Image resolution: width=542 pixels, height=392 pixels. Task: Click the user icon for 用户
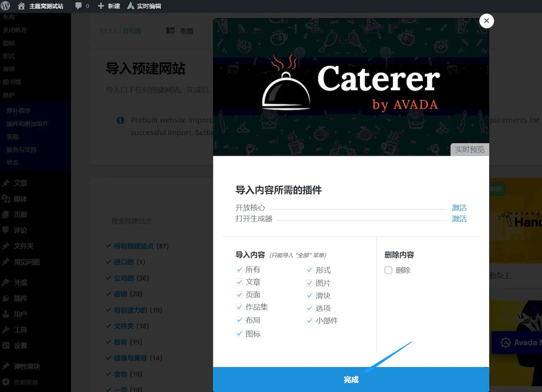tap(6, 314)
